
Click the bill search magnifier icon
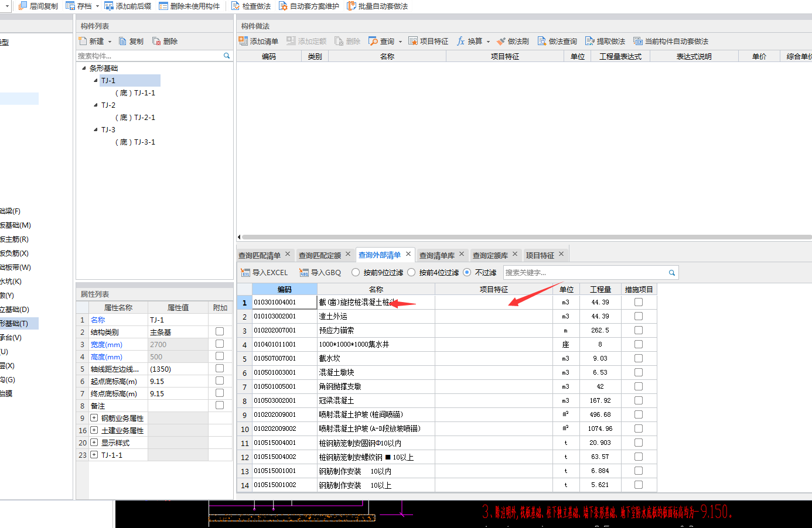(x=672, y=272)
